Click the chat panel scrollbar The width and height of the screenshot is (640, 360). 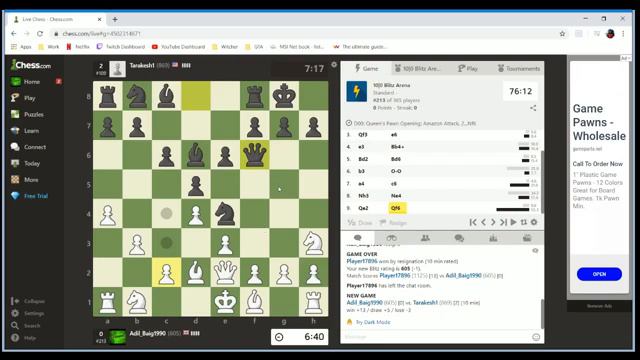pos(542,313)
